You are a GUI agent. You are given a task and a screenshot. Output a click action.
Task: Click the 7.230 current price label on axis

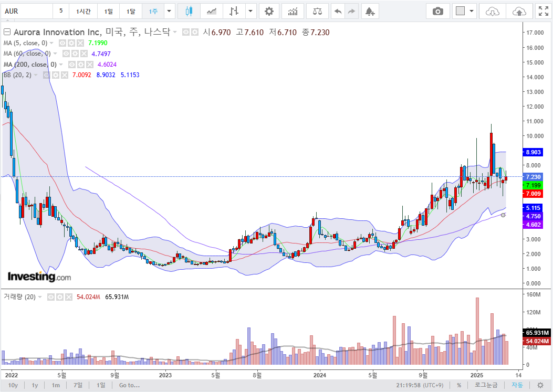coord(533,177)
